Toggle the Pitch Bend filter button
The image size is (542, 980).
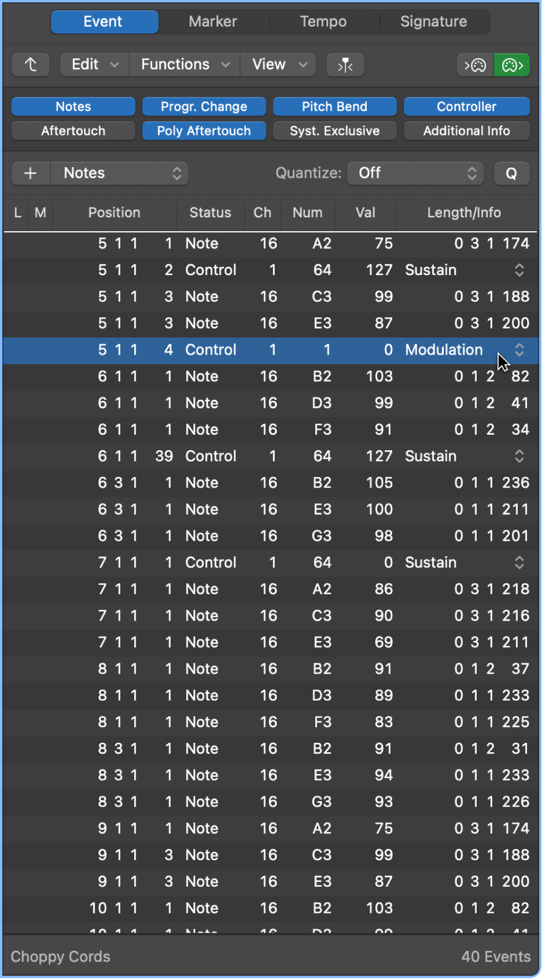(334, 106)
